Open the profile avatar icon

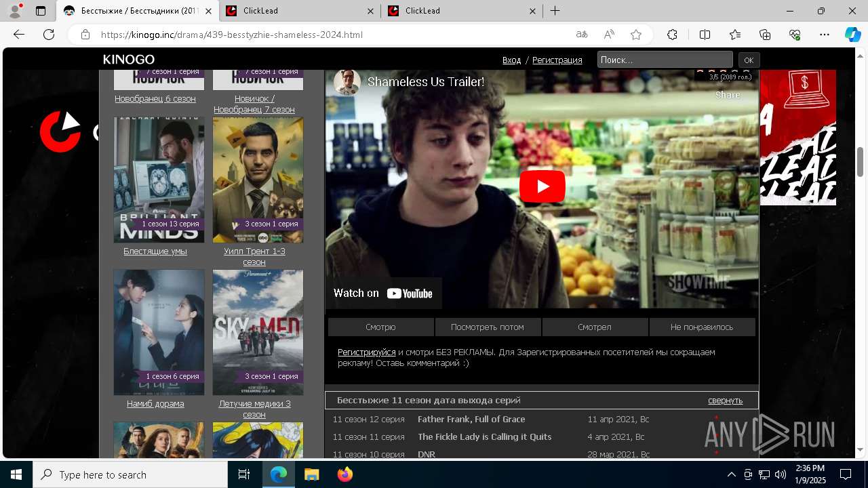pos(15,11)
